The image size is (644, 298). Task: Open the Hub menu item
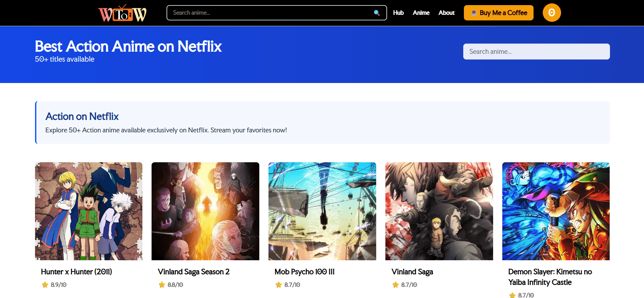tap(398, 13)
